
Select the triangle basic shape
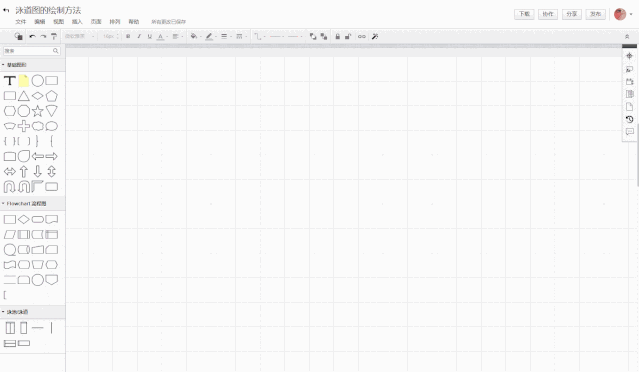[24, 96]
